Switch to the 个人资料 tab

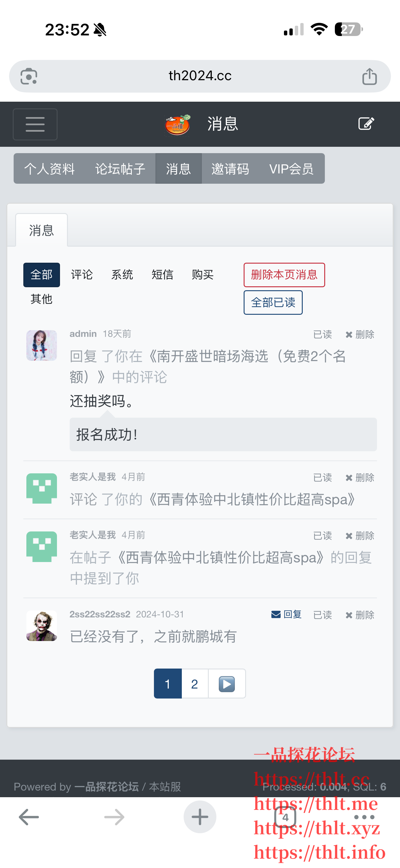[50, 169]
